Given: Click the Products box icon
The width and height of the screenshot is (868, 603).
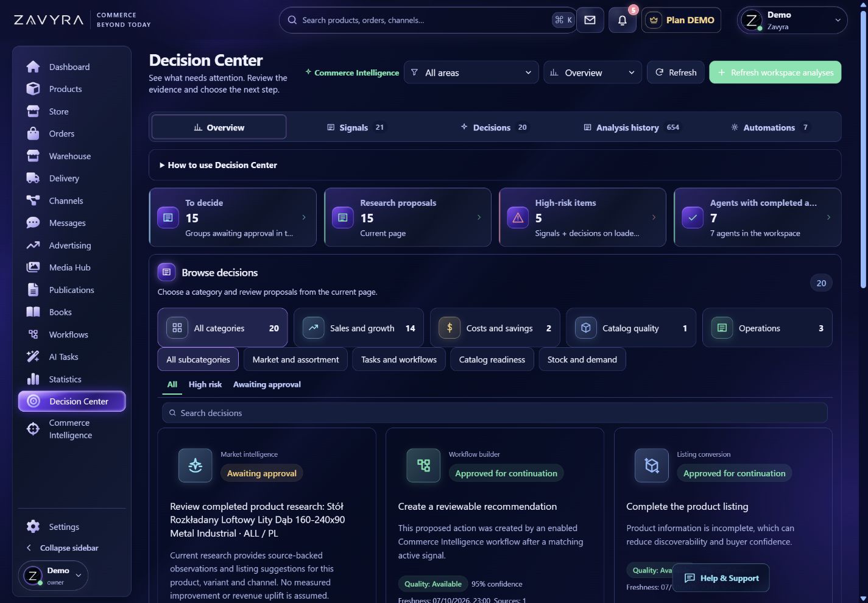Looking at the screenshot, I should click(x=33, y=89).
